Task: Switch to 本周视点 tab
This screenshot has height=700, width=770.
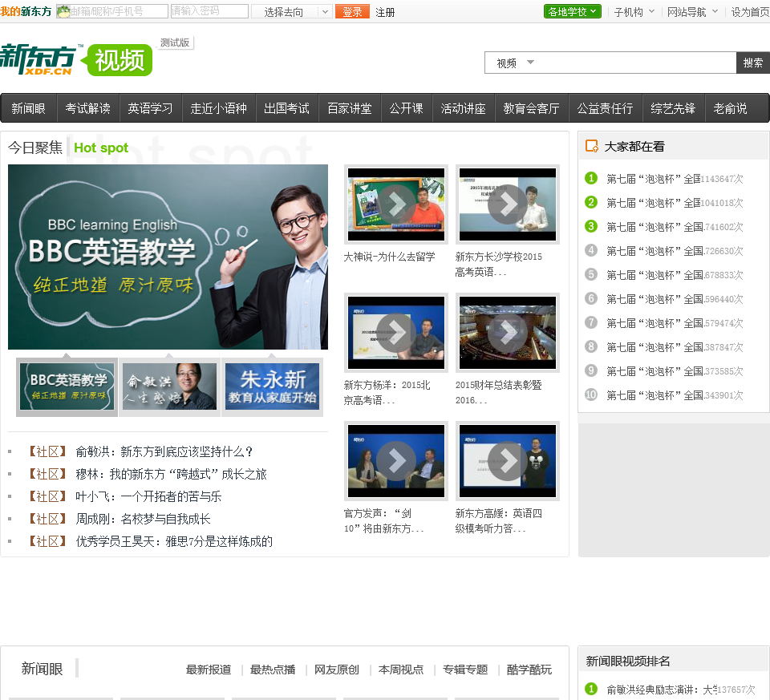Action: point(401,670)
